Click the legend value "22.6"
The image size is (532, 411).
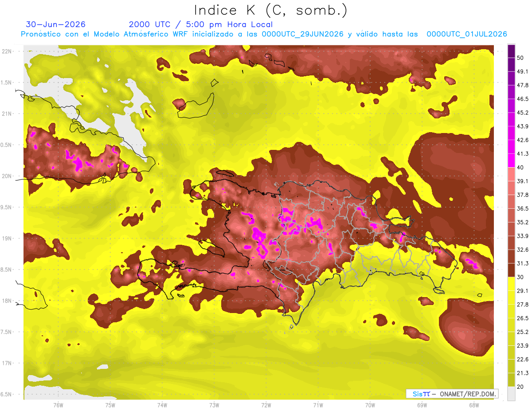pyautogui.click(x=523, y=360)
